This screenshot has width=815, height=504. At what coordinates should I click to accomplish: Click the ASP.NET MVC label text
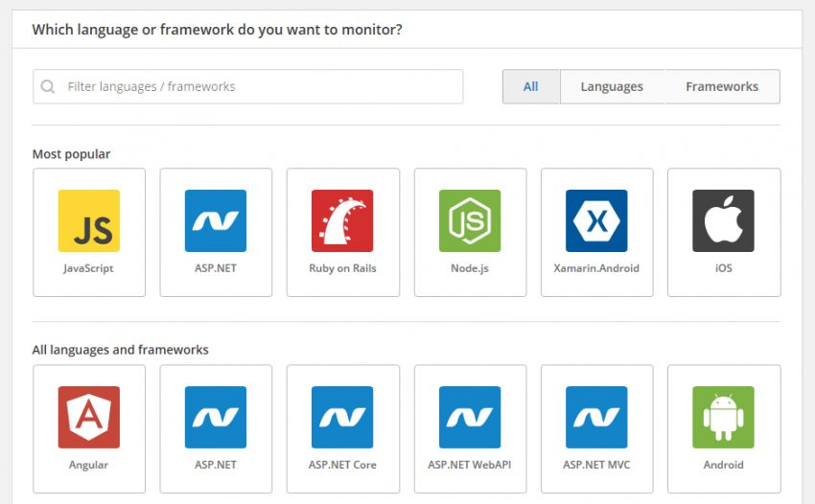[x=596, y=465]
